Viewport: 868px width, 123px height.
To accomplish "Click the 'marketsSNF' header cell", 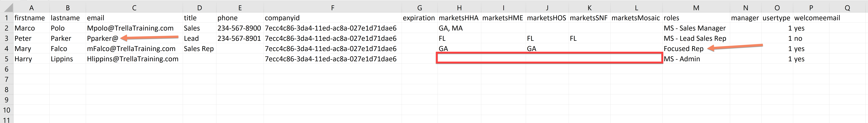I will pos(589,18).
